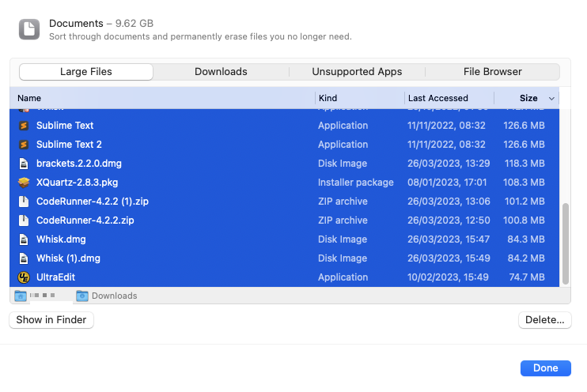The image size is (587, 392).
Task: Click the Sublime Text 2 app icon
Action: 24,145
